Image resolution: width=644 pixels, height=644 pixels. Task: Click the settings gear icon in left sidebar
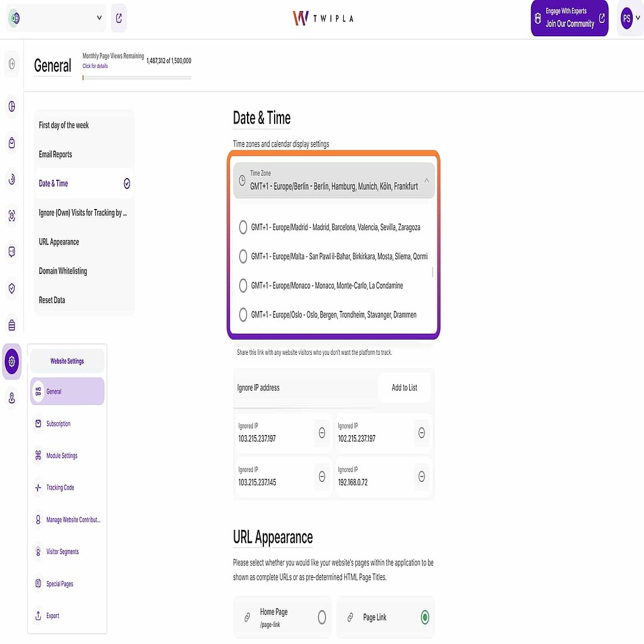[x=12, y=362]
